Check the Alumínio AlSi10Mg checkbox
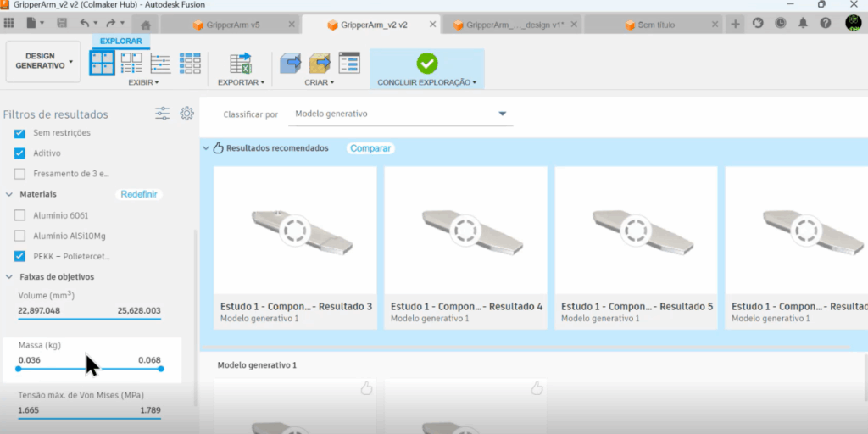The height and width of the screenshot is (434, 868). click(20, 236)
